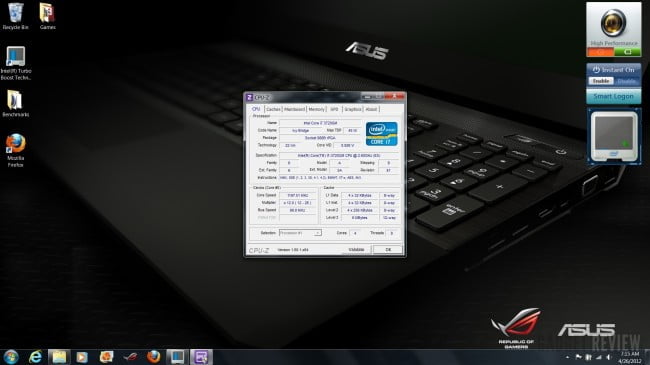Open the Recycle Bin desktop icon
This screenshot has height=365, width=650.
click(16, 16)
